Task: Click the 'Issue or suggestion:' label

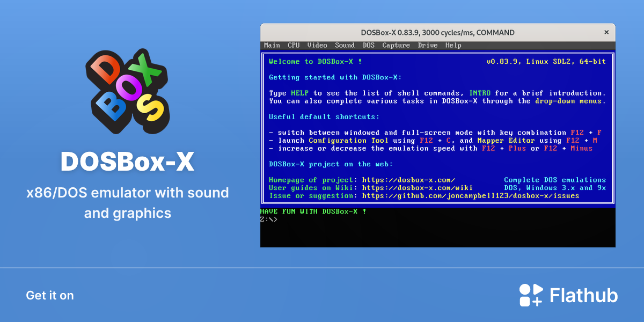Action: pyautogui.click(x=313, y=196)
